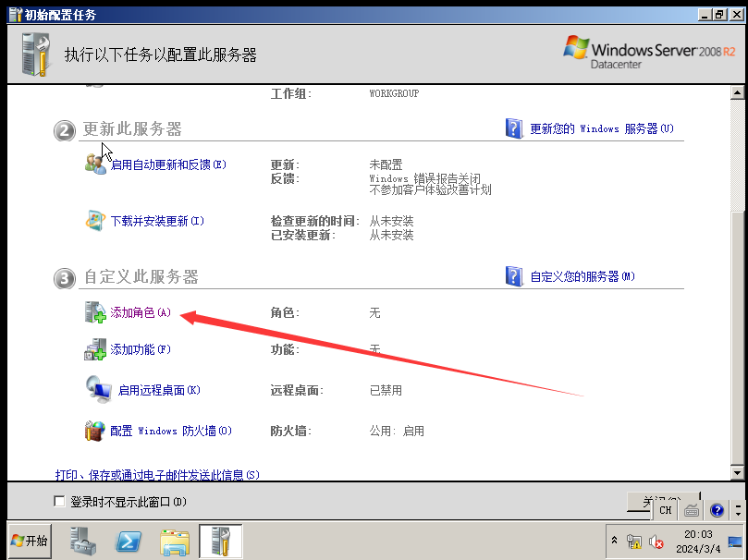
Task: Open the language bar options arrow
Action: click(738, 512)
